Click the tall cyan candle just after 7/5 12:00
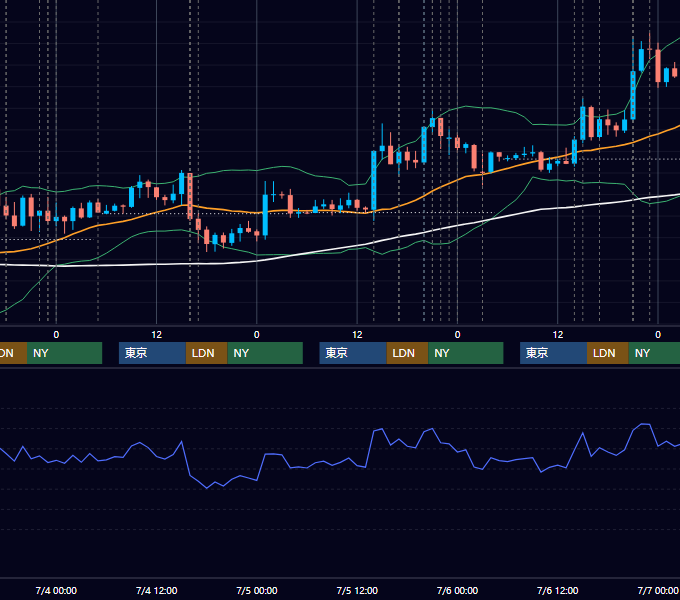The height and width of the screenshot is (600, 680). click(x=374, y=180)
